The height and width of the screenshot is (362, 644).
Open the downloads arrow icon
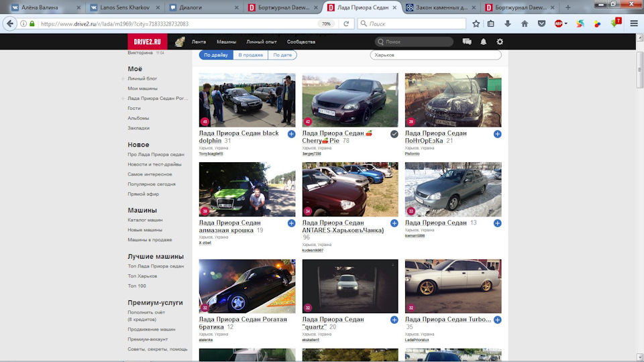[x=508, y=24]
